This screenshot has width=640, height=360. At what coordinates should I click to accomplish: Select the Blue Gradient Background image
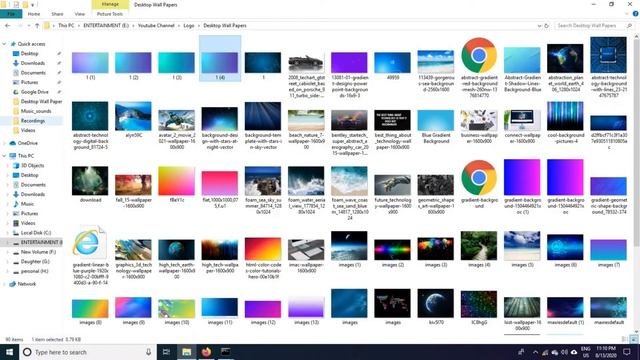coord(436,120)
